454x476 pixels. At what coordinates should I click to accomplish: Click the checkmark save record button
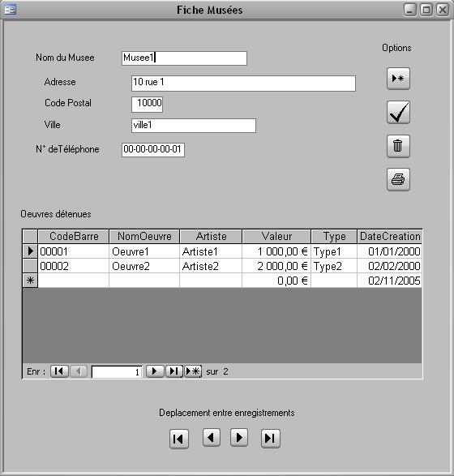coord(398,113)
